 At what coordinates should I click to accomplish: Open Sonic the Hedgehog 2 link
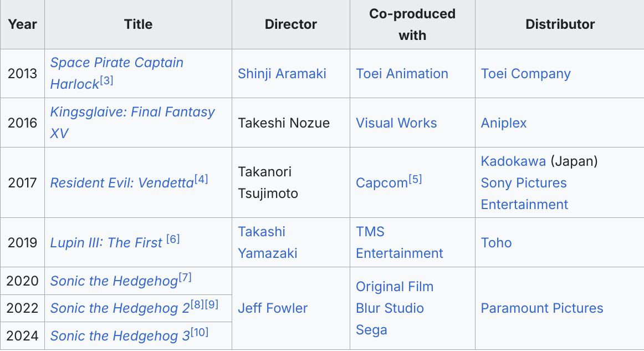pyautogui.click(x=120, y=308)
